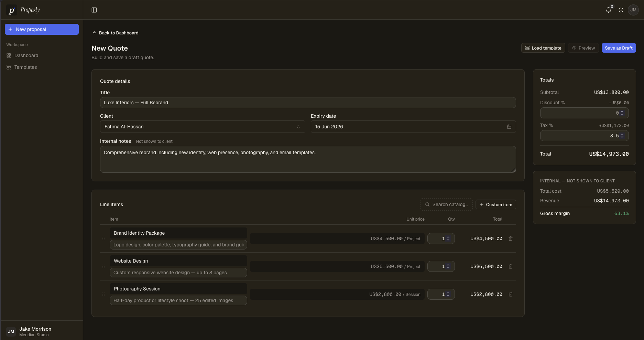Edit Photography Session description field
Viewport: 644px width, 340px height.
point(178,300)
